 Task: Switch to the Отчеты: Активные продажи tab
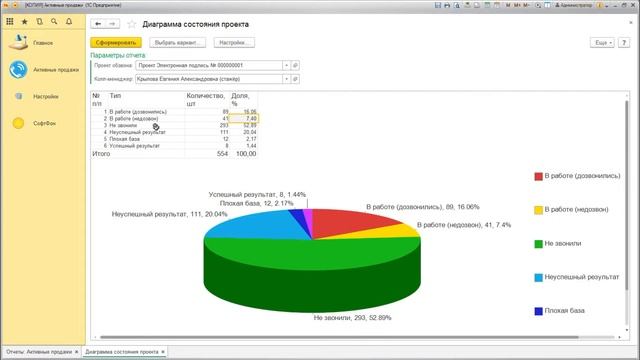[x=39, y=352]
